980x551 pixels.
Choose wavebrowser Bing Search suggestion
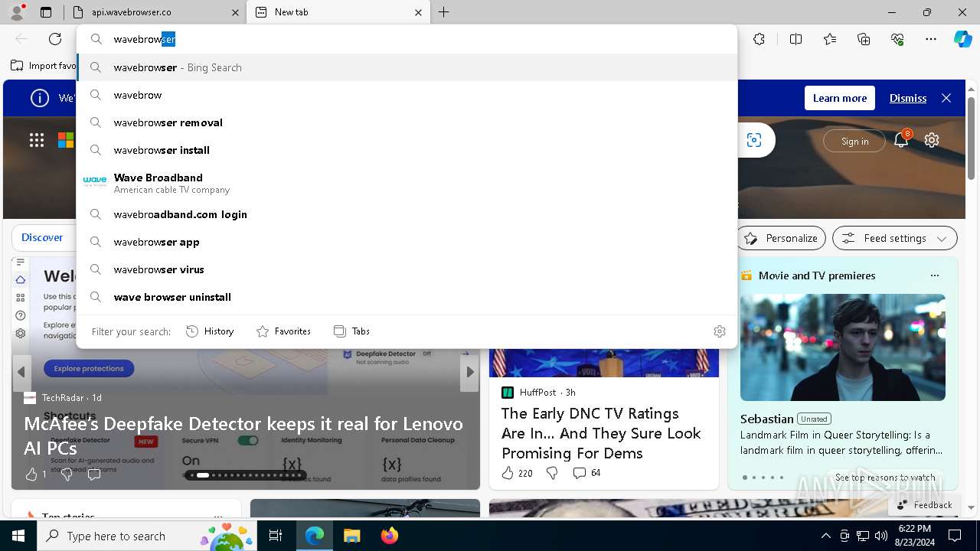point(407,67)
